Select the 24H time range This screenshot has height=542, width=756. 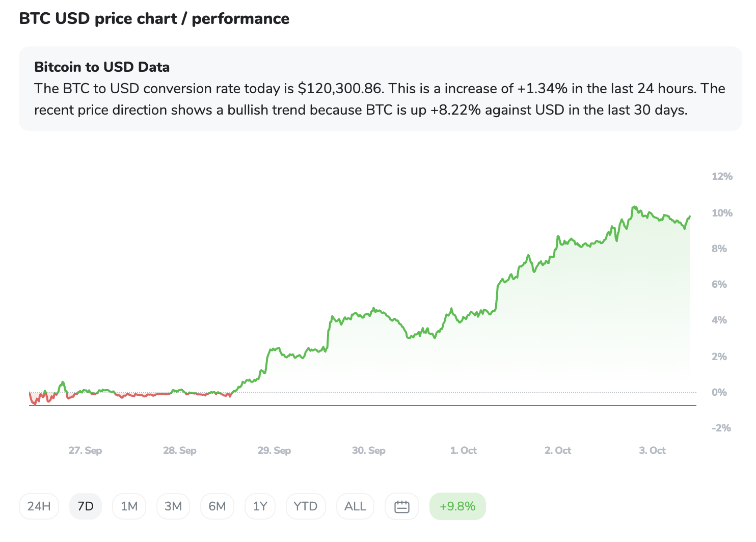pyautogui.click(x=39, y=506)
